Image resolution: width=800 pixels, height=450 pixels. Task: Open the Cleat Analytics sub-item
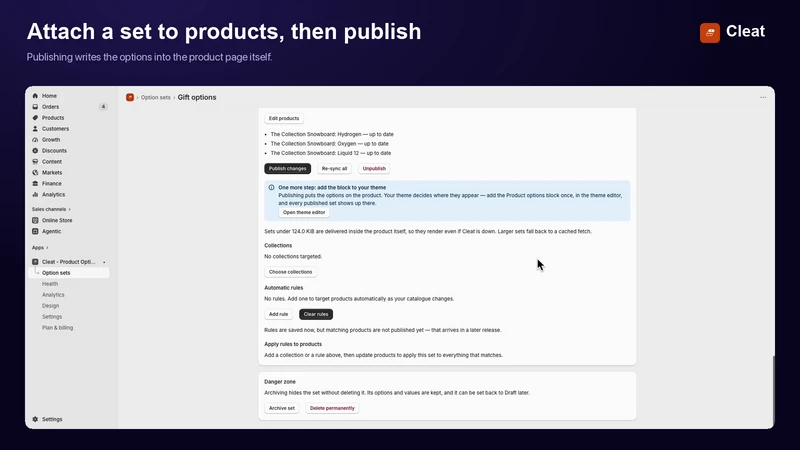pos(53,295)
